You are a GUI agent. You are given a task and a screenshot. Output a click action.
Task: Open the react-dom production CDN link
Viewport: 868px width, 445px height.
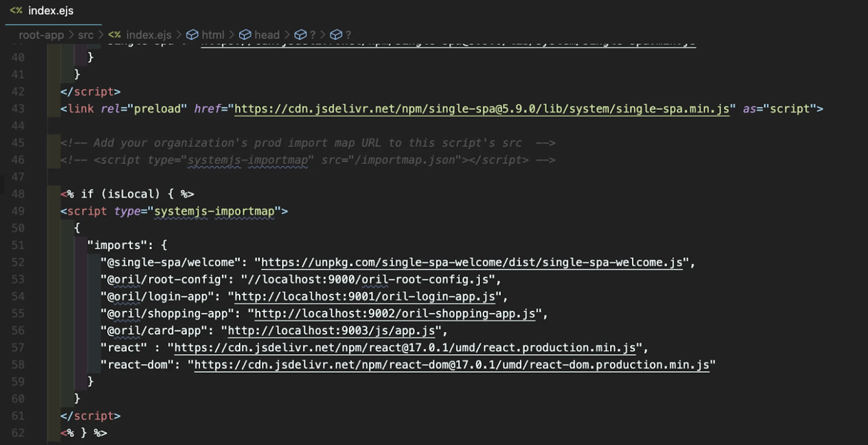coord(451,365)
